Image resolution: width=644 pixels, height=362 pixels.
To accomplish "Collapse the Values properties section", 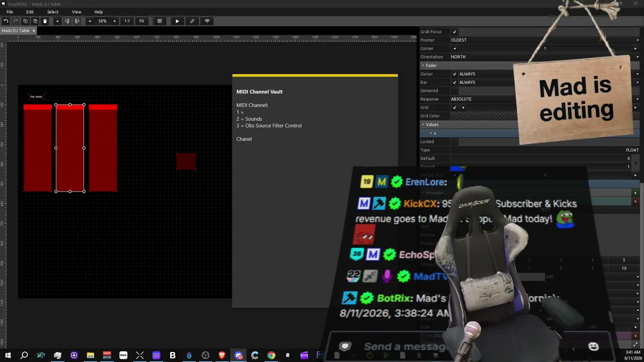I will pos(423,125).
